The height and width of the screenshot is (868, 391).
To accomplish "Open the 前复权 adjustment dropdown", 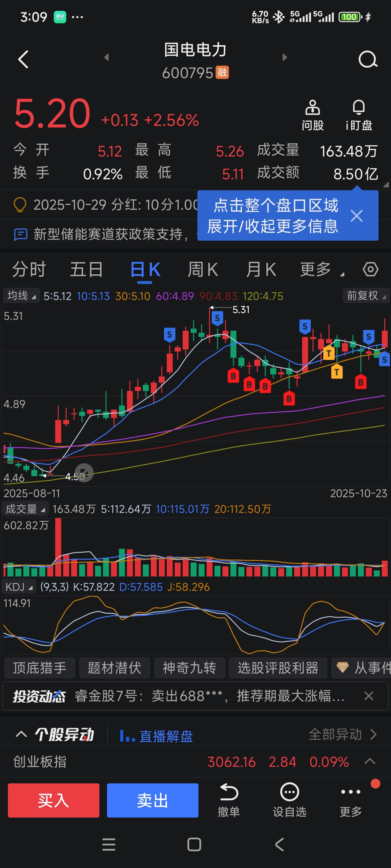I will (x=366, y=295).
